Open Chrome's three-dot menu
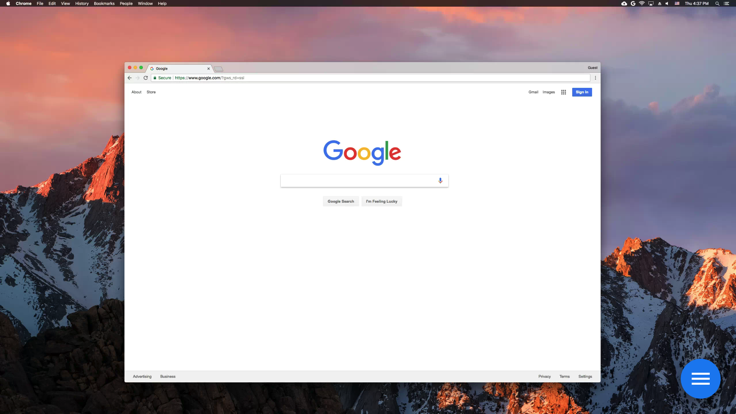 (595, 78)
